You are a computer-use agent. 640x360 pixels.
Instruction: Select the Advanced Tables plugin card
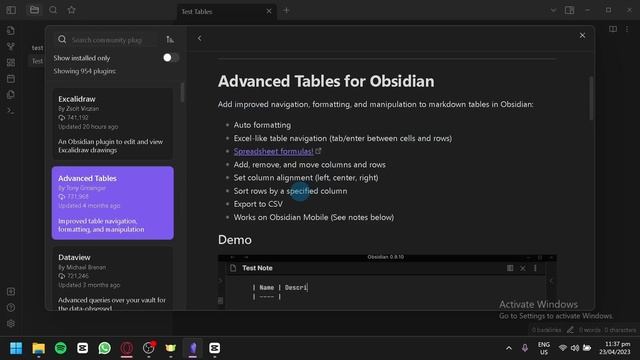click(112, 203)
